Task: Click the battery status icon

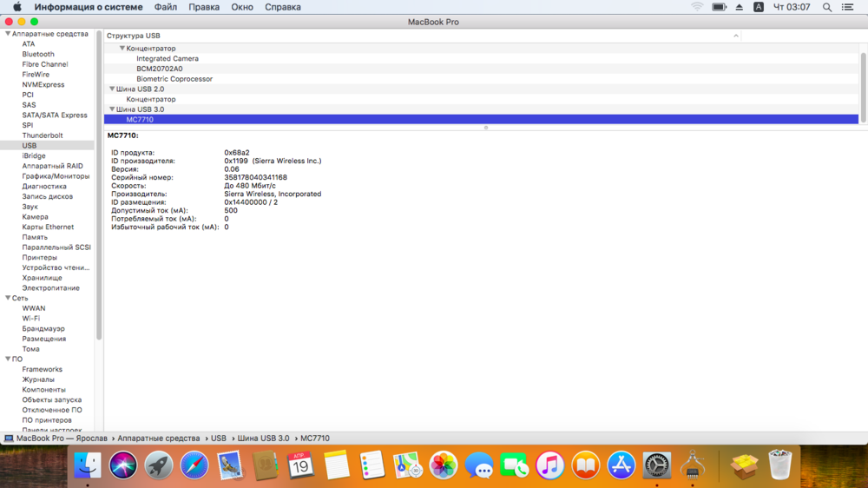Action: [719, 7]
